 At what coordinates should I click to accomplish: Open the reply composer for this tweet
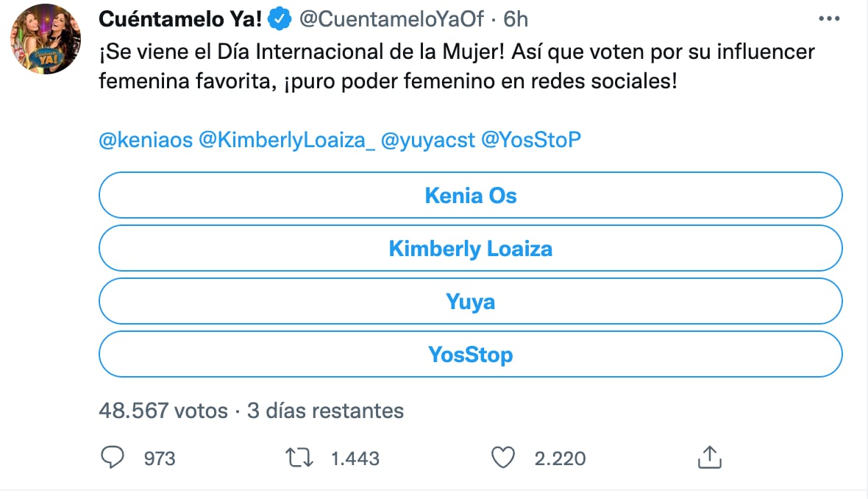click(112, 458)
